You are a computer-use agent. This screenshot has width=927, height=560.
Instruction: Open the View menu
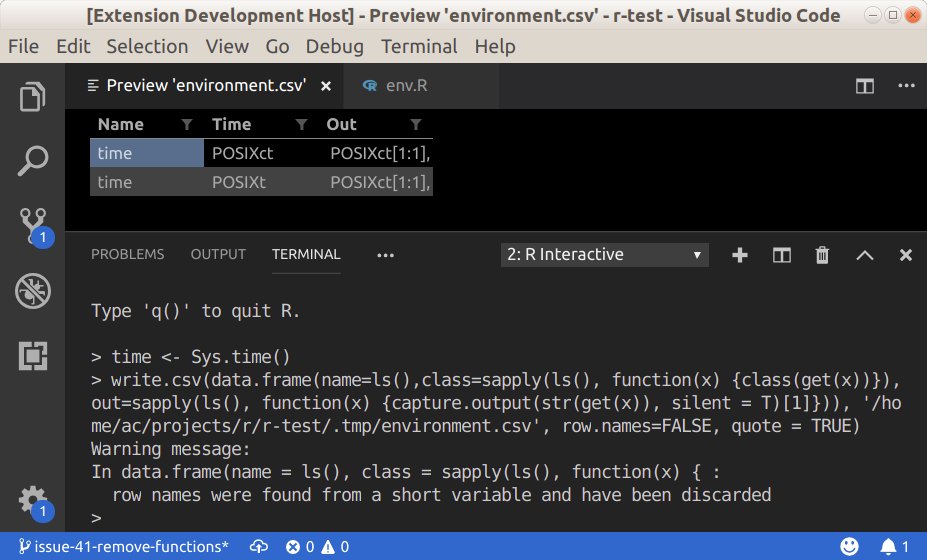(227, 46)
